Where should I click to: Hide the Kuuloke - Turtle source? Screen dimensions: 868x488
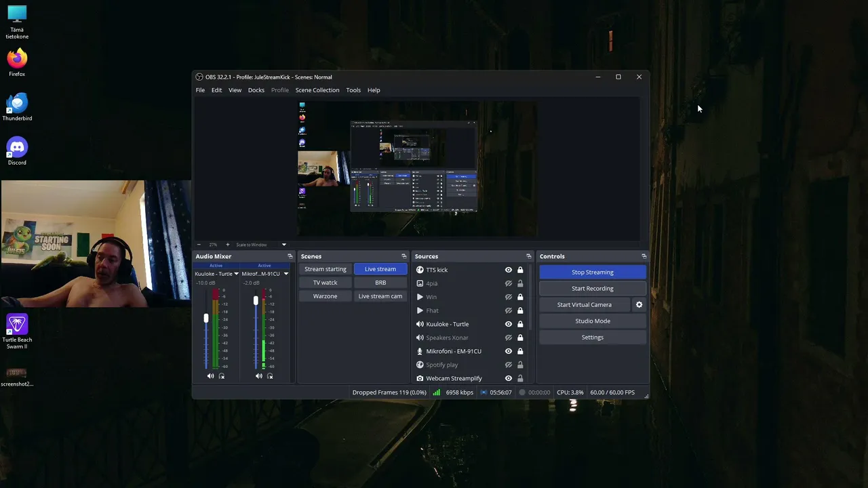pyautogui.click(x=509, y=324)
